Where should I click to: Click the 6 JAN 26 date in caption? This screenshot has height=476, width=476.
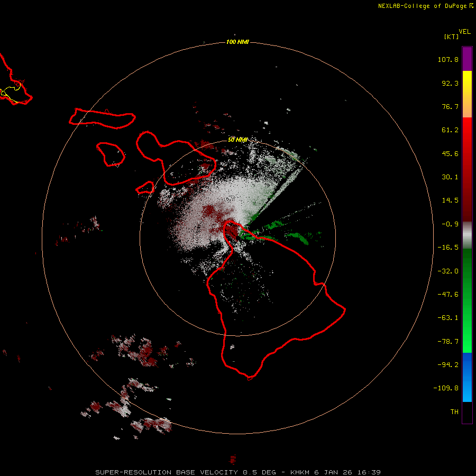tap(334, 472)
